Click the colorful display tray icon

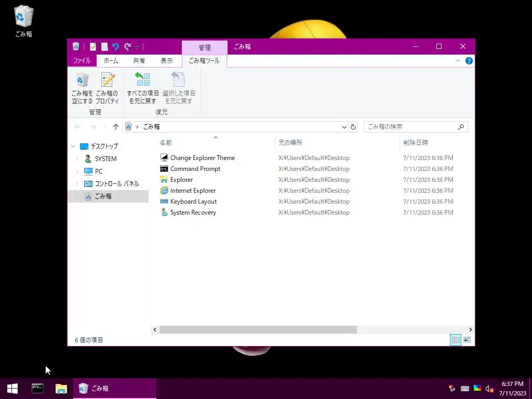[477, 389]
